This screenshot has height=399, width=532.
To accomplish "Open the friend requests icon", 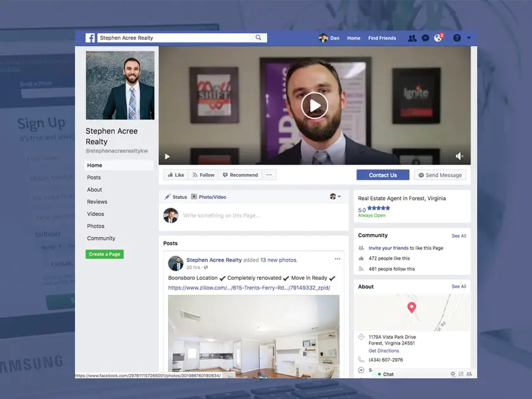I will click(412, 38).
